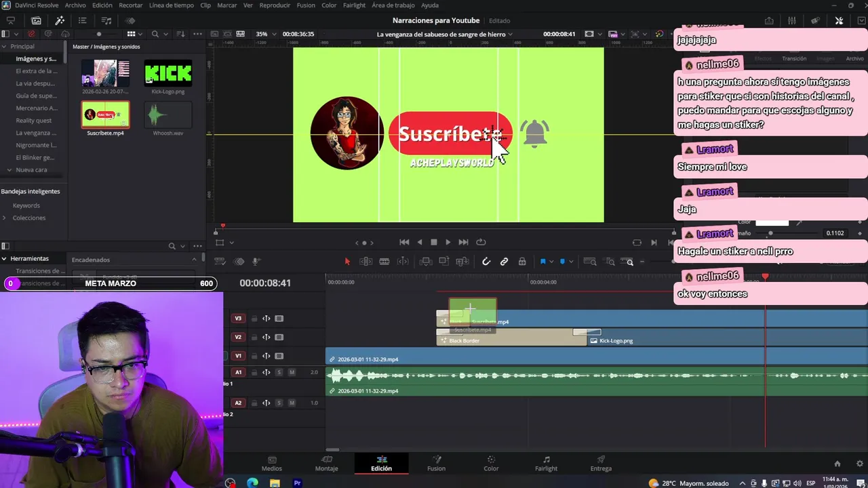Select the Reality quest bin
This screenshot has height=488, width=868.
pyautogui.click(x=34, y=120)
